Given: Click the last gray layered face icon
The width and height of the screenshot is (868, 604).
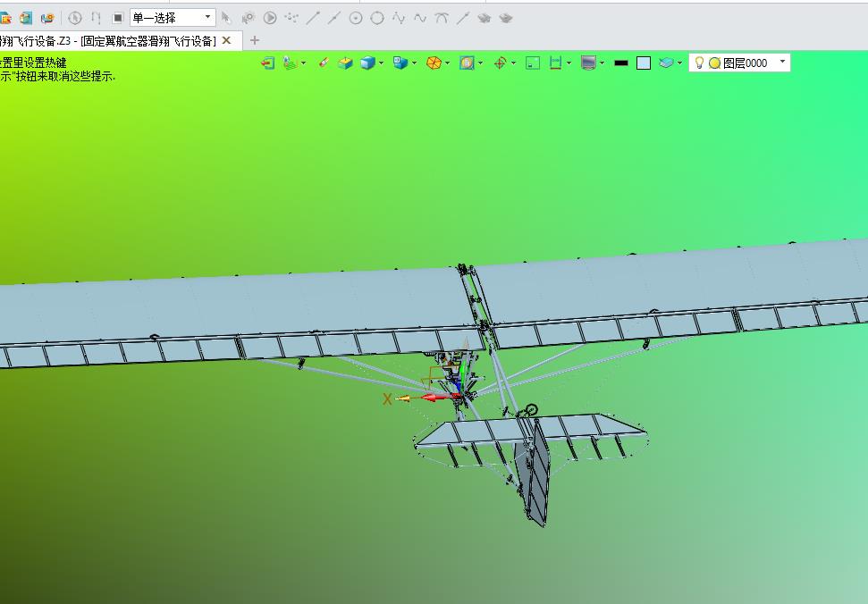Looking at the screenshot, I should click(505, 18).
